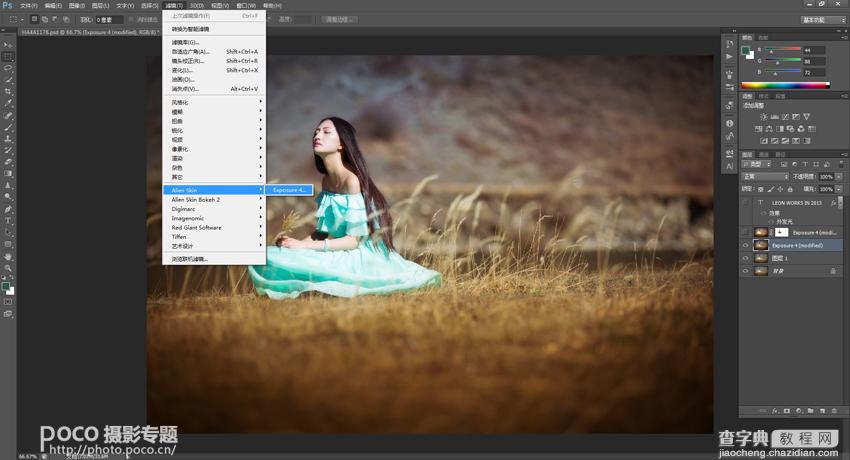Open the 正常 blend mode dropdown
850x460 pixels.
[765, 177]
